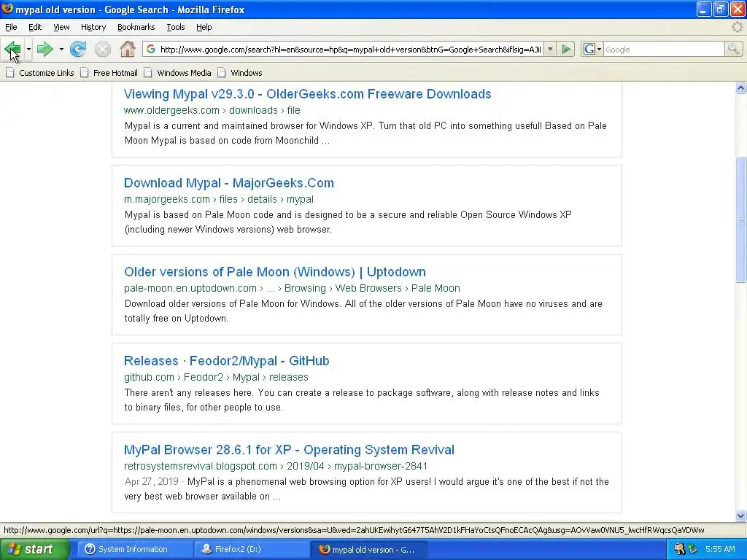Click the Windows Start button
The image size is (747, 560).
coord(34,549)
